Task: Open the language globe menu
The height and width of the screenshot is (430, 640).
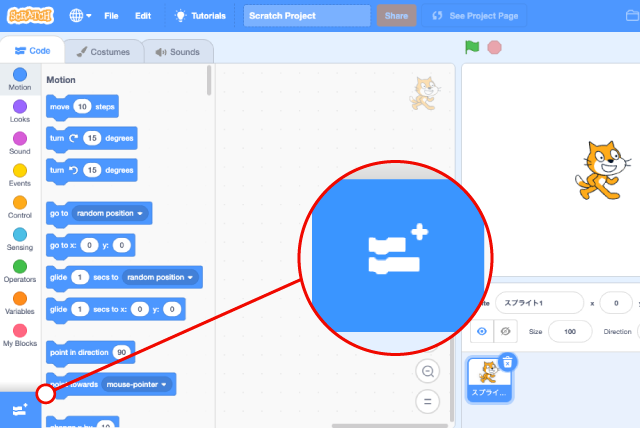Action: 80,16
